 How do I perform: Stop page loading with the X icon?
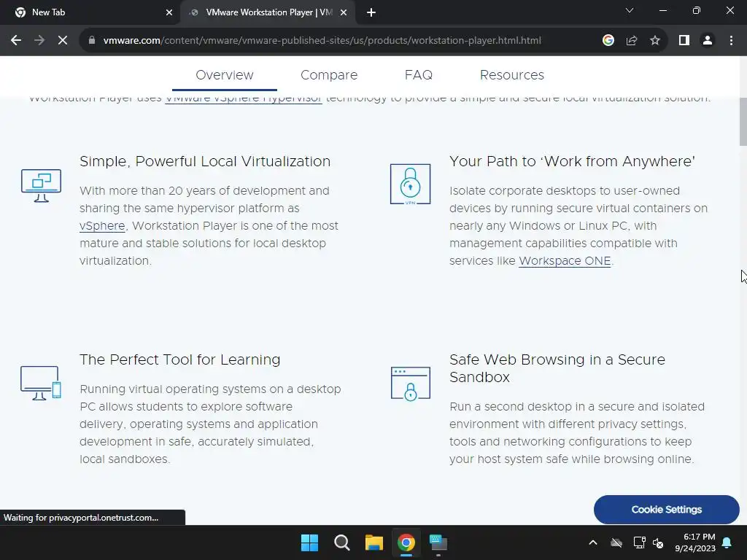coord(63,41)
